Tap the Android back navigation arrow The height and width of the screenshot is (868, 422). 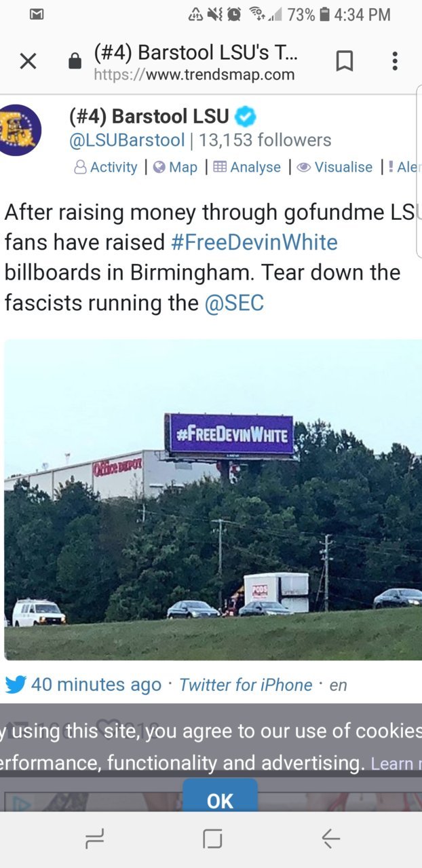[x=330, y=839]
